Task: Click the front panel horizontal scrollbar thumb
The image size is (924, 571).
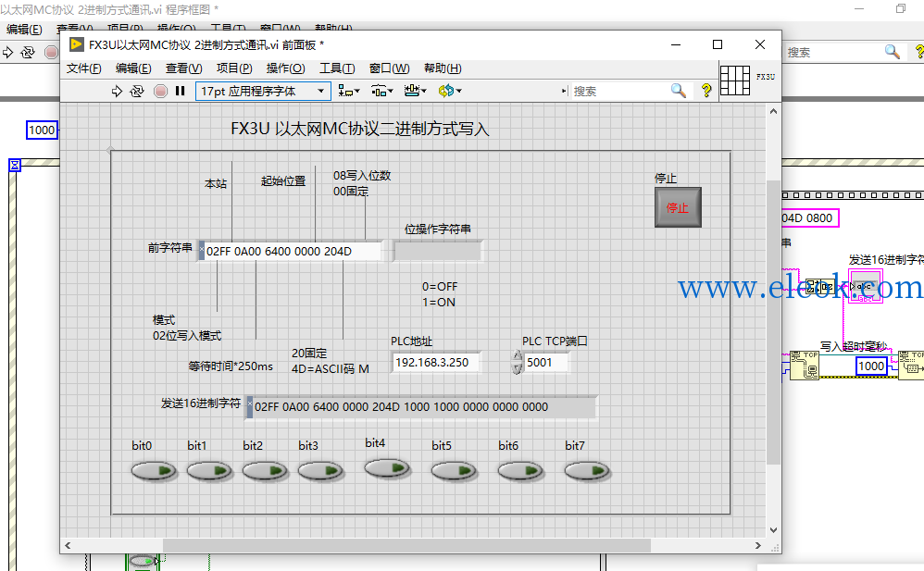Action: point(406,546)
